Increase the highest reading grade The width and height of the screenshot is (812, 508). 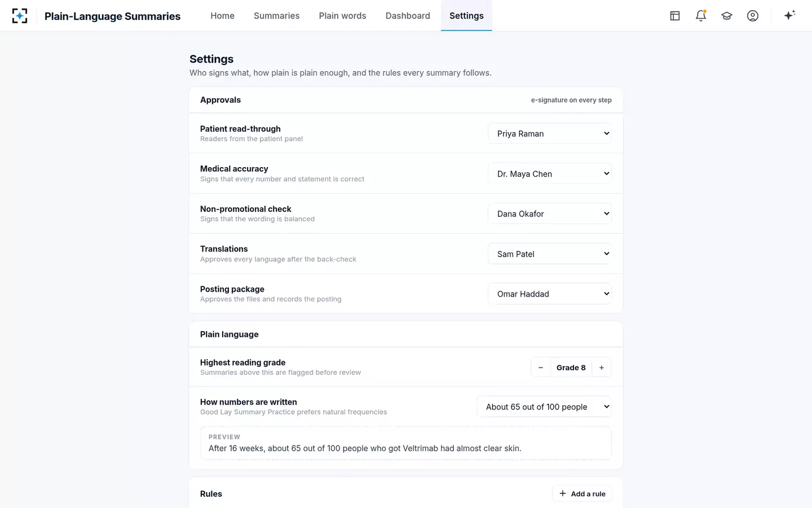pos(602,367)
